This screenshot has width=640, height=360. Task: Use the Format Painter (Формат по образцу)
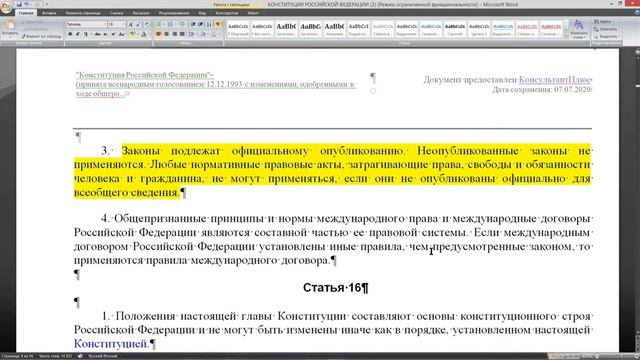coord(42,36)
